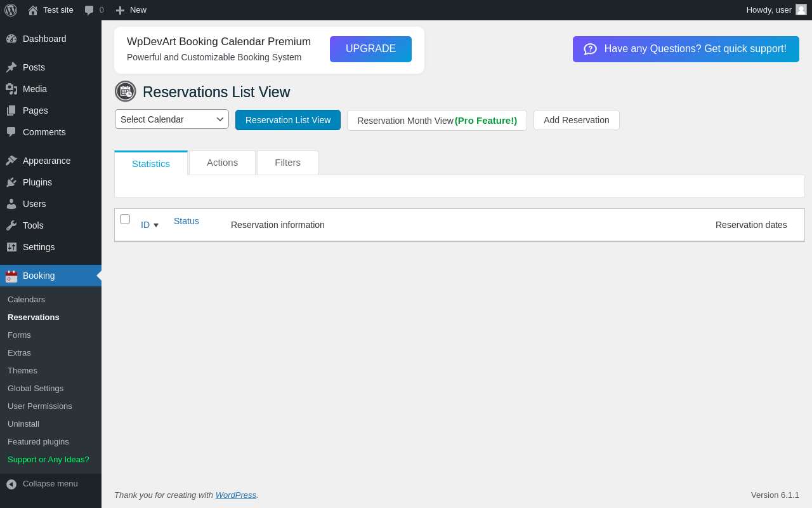Screen dimensions: 812x508
Task: Open Reservations submenu item
Action: click(34, 317)
